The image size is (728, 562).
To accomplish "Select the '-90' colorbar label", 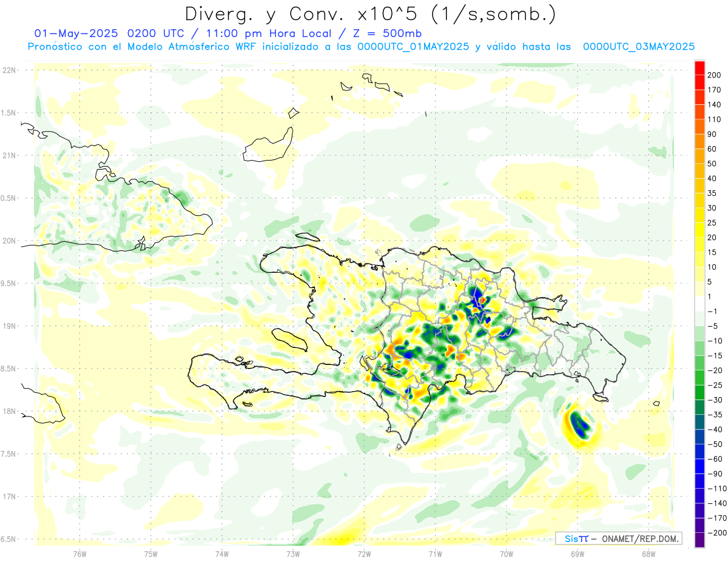I will pos(716,473).
